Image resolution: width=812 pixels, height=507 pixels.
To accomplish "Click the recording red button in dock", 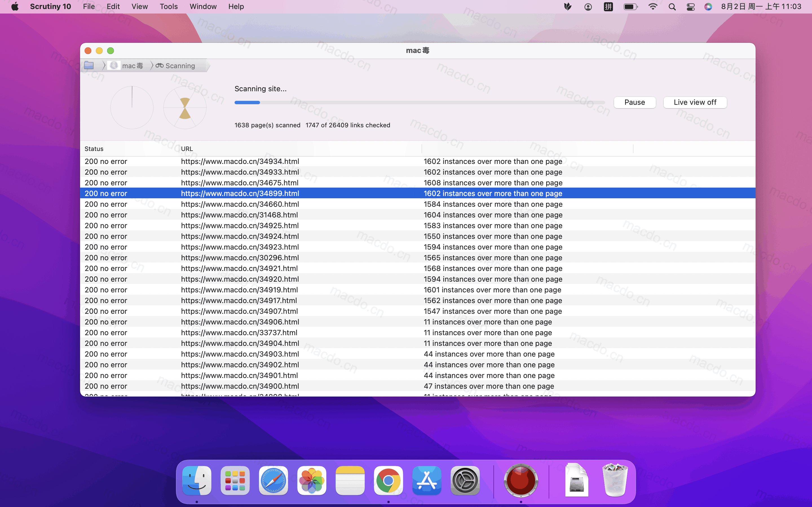I will (520, 481).
